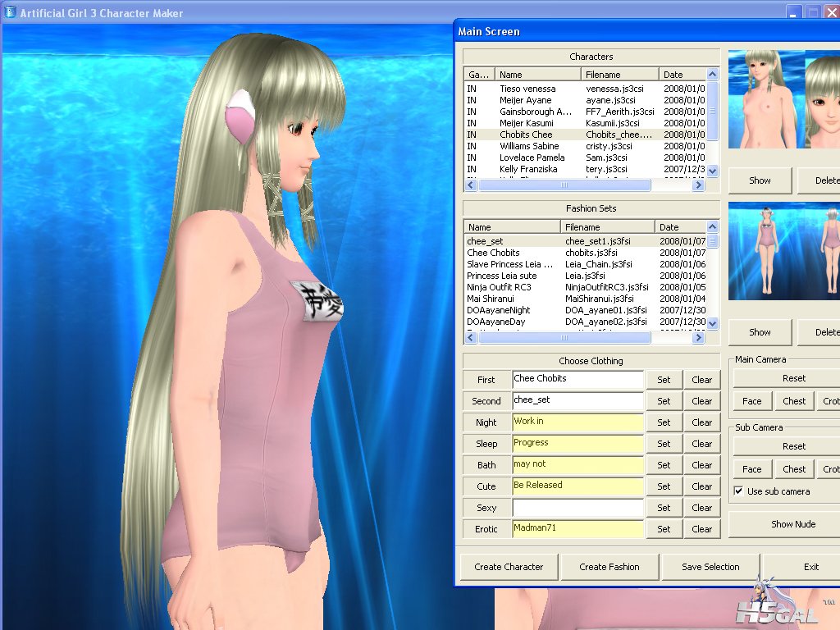Point the Main Camera at Chest
This screenshot has width=840, height=630.
point(794,400)
